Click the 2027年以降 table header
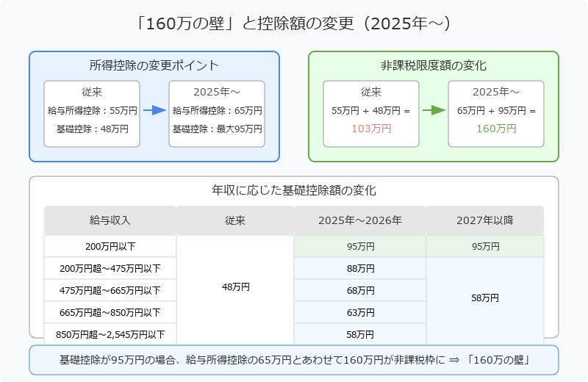 [485, 220]
